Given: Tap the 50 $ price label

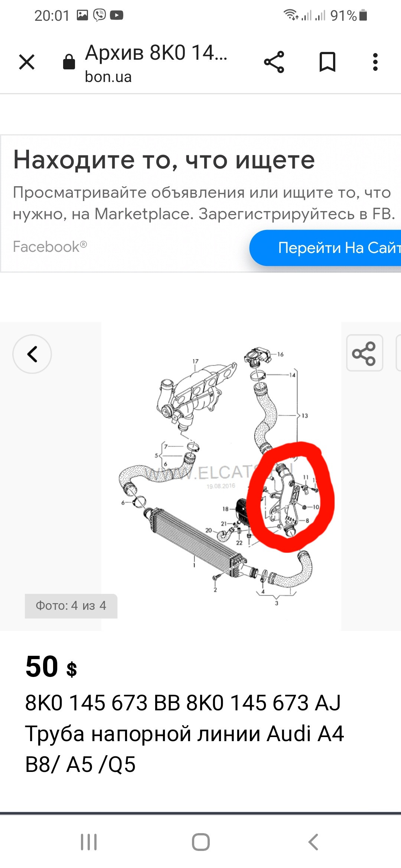Looking at the screenshot, I should [x=51, y=667].
